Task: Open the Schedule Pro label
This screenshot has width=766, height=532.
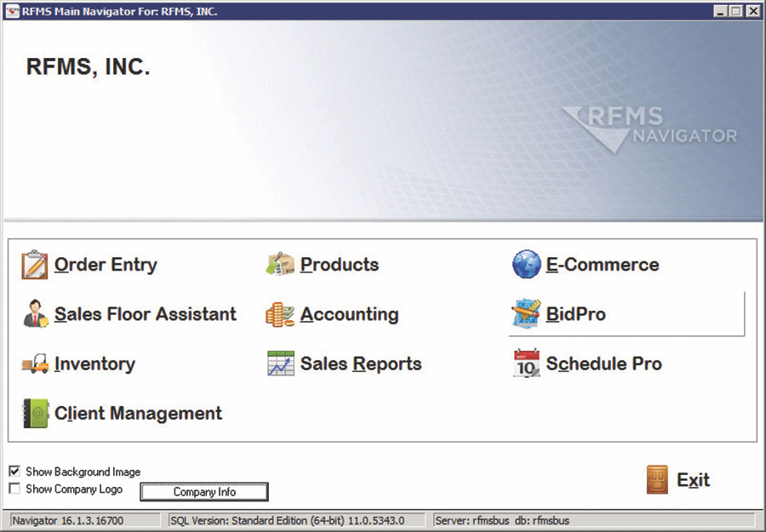Action: tap(603, 363)
